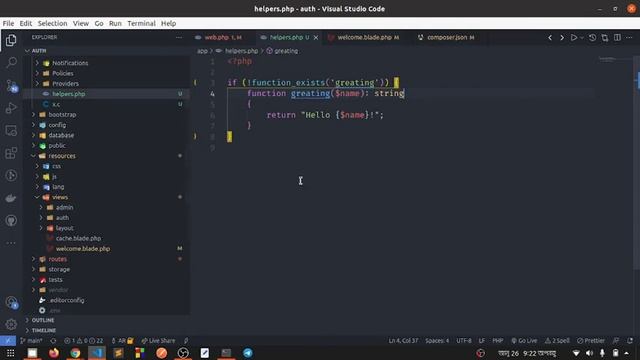Open cache.blade.php from the file tree
Image resolution: width=640 pixels, height=360 pixels.
pos(78,238)
